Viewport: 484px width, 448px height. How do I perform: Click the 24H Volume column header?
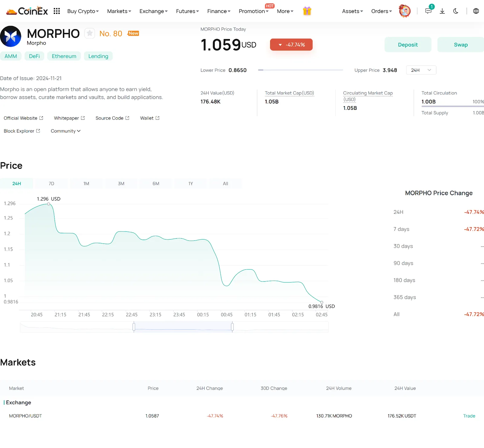[x=339, y=388]
